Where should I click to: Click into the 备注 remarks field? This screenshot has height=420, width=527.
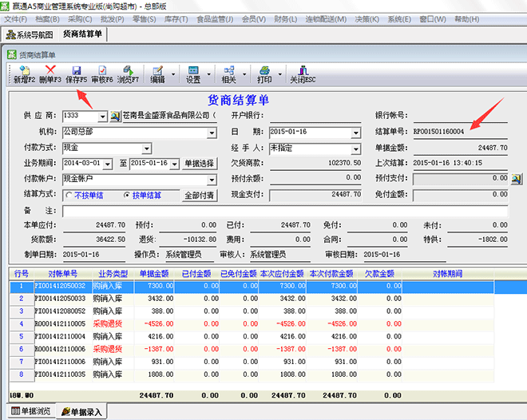pyautogui.click(x=285, y=212)
